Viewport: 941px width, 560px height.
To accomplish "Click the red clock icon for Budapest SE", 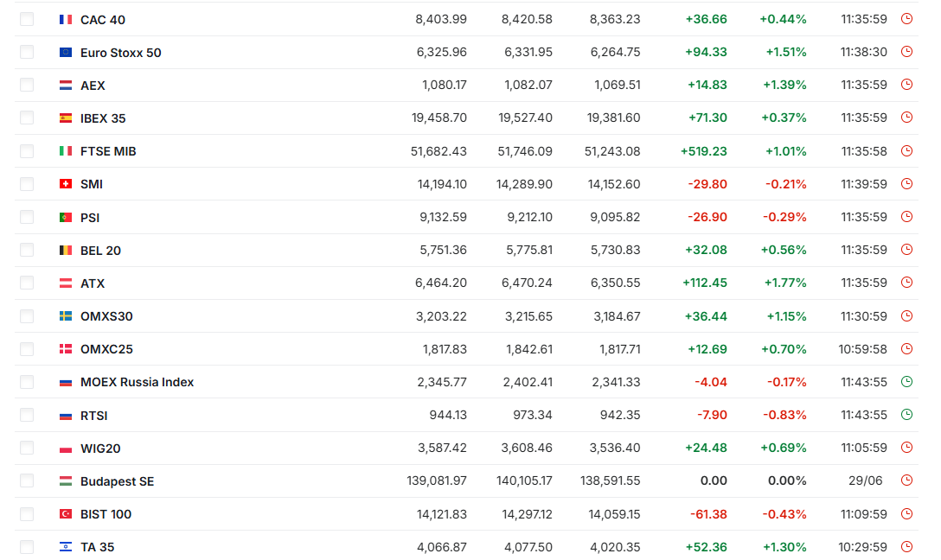I will pos(906,480).
